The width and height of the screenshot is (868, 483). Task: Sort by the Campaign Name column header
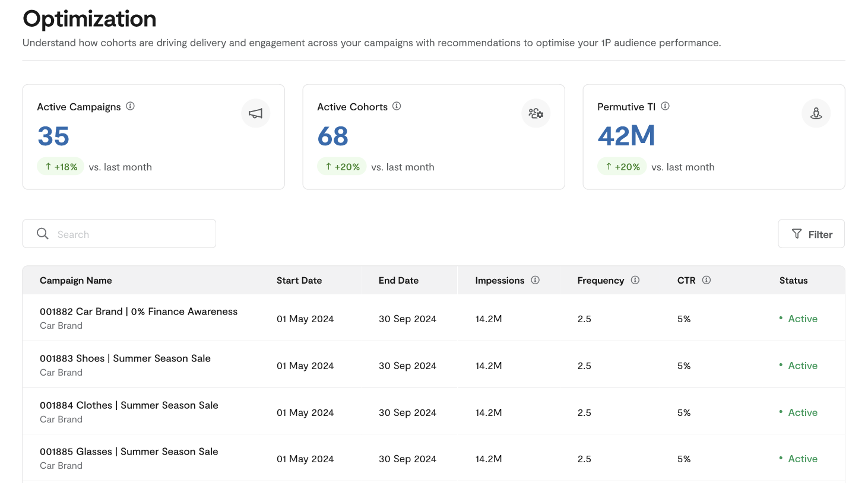point(75,280)
